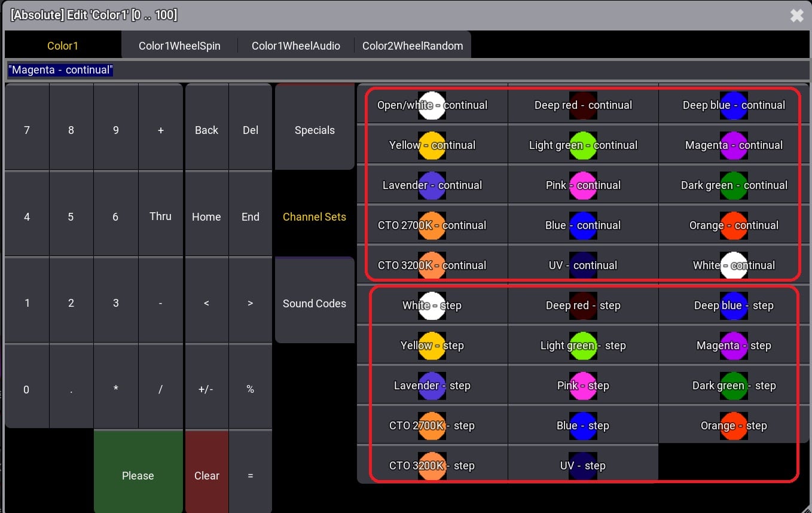Select Lavender - step color option
Image resolution: width=812 pixels, height=513 pixels.
(x=432, y=386)
